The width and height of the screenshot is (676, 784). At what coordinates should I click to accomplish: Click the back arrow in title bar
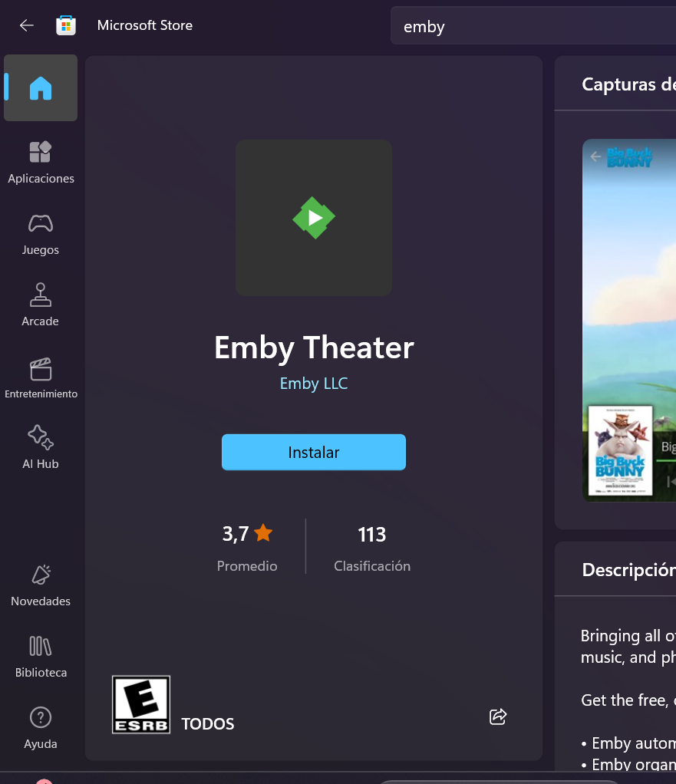pos(27,25)
